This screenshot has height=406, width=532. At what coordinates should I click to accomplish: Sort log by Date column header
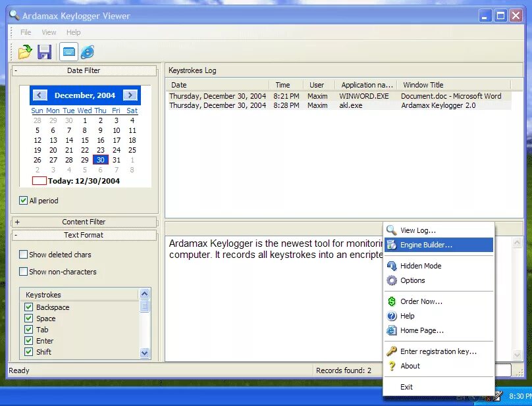coord(217,85)
